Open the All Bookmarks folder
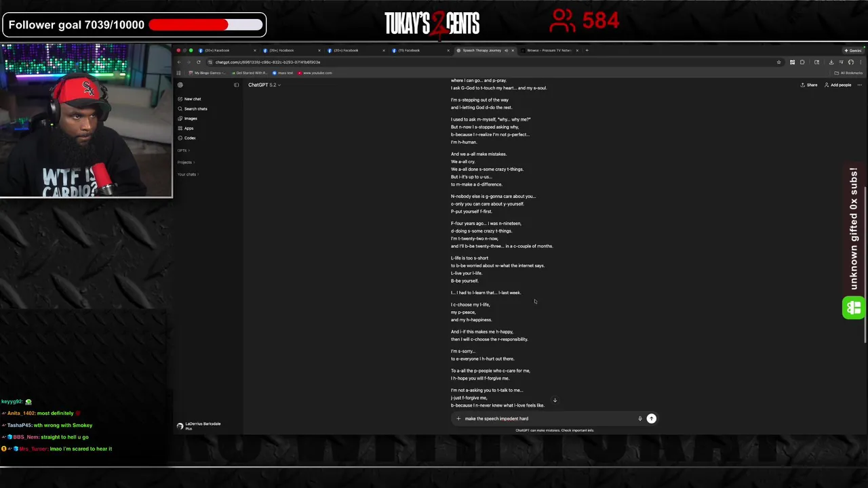This screenshot has width=868, height=488. (x=850, y=73)
